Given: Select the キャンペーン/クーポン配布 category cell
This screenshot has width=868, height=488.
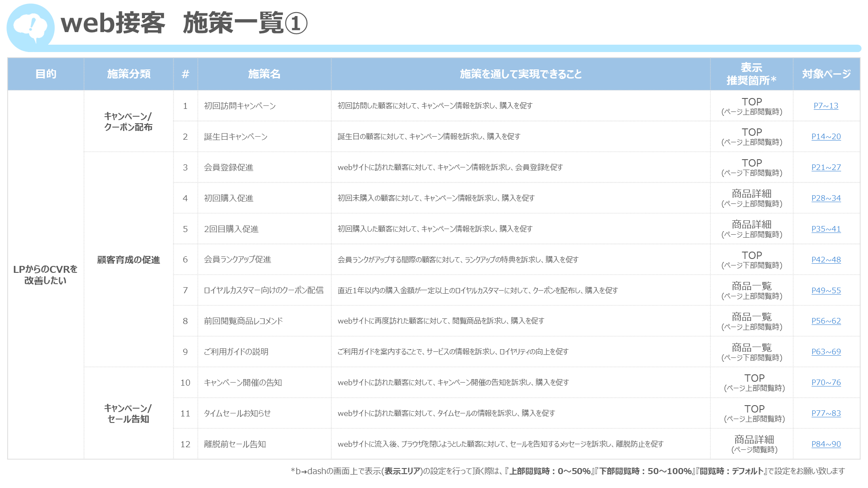Looking at the screenshot, I should 128,121.
